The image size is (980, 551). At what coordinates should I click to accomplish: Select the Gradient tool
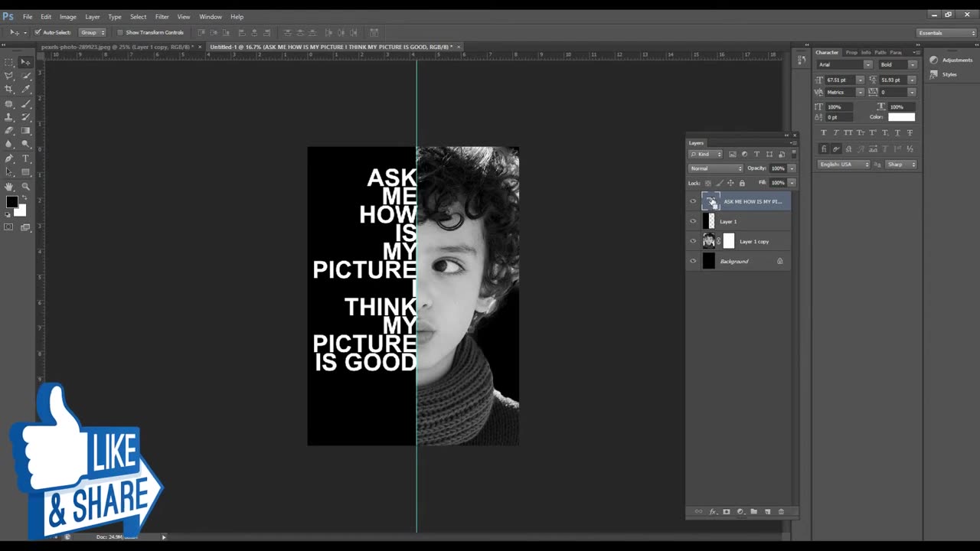25,131
